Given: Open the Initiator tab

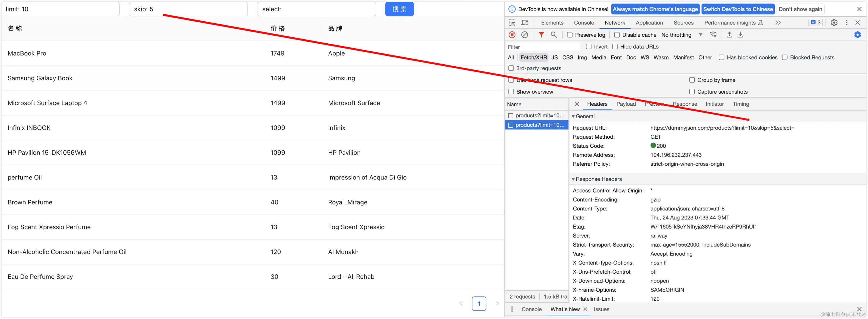Looking at the screenshot, I should 715,104.
